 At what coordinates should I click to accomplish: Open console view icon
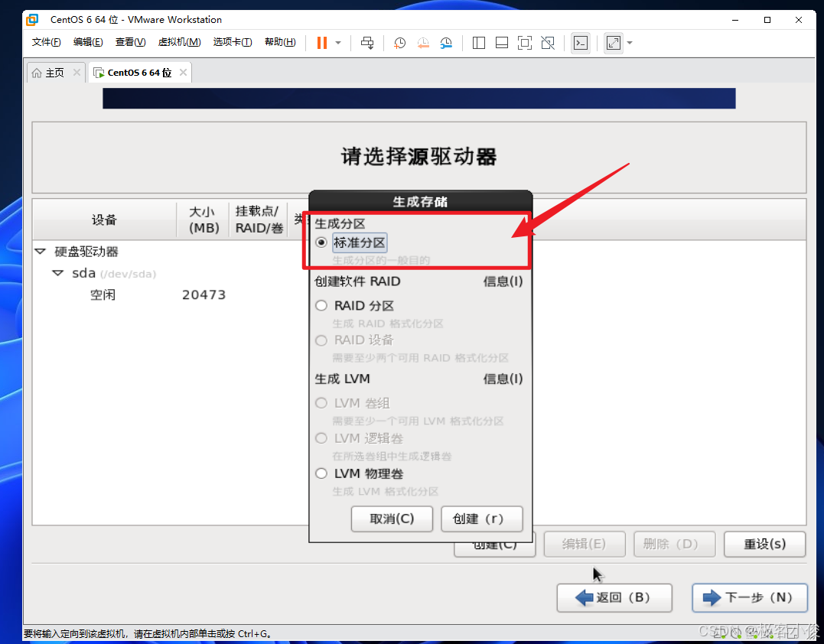click(x=580, y=43)
